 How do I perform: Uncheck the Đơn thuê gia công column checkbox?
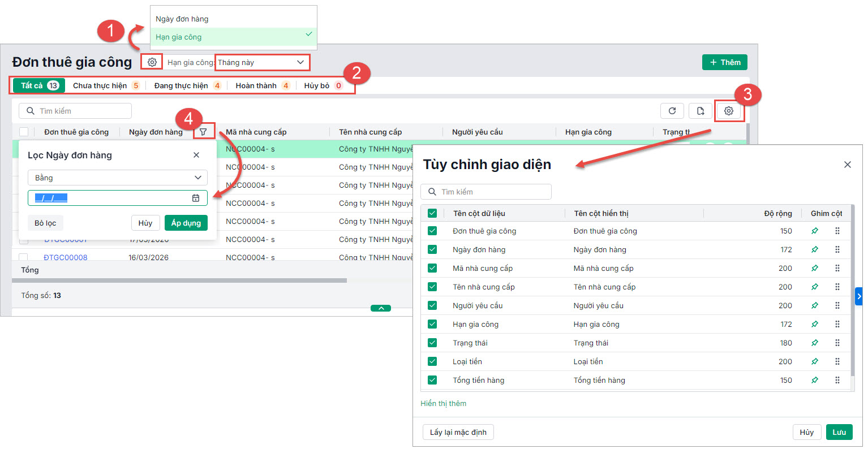432,231
